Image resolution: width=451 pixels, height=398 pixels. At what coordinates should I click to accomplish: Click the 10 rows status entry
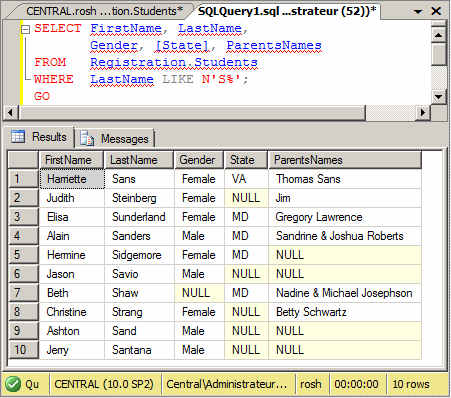[x=411, y=384]
